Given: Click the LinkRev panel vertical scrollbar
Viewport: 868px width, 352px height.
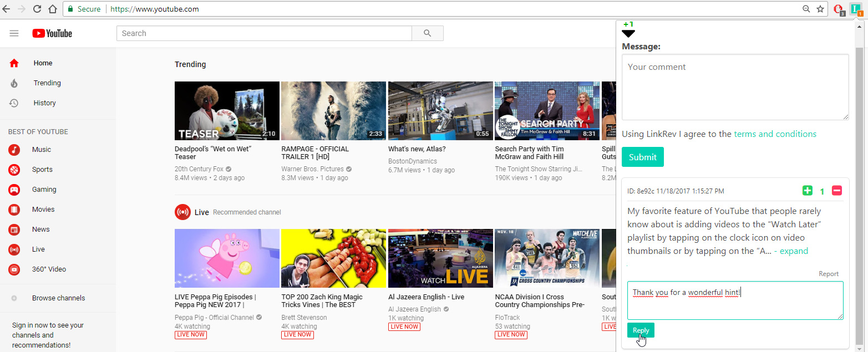Looking at the screenshot, I should (859, 194).
